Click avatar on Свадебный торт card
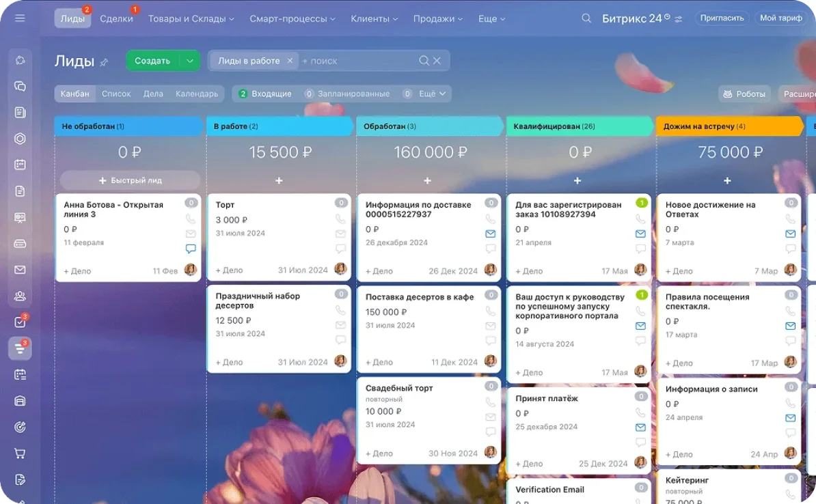Image resolution: width=816 pixels, height=504 pixels. click(490, 452)
